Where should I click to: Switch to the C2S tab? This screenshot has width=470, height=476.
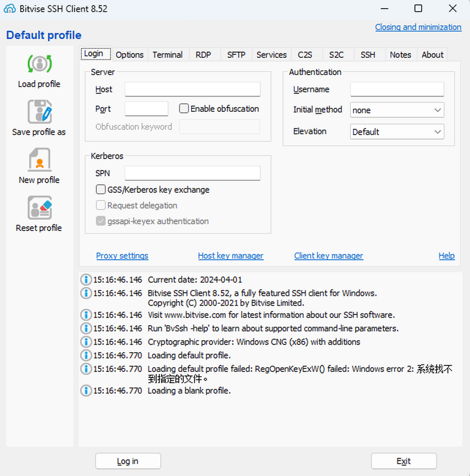[x=305, y=55]
